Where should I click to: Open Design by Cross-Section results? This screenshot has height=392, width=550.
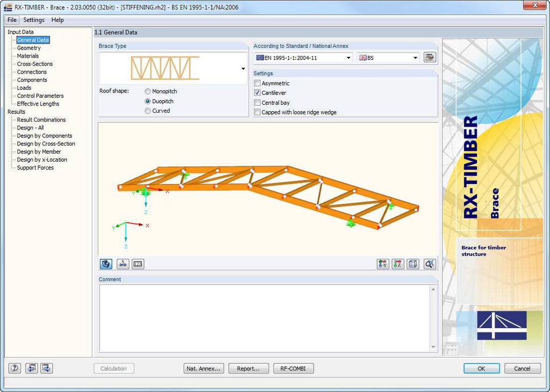pyautogui.click(x=46, y=144)
